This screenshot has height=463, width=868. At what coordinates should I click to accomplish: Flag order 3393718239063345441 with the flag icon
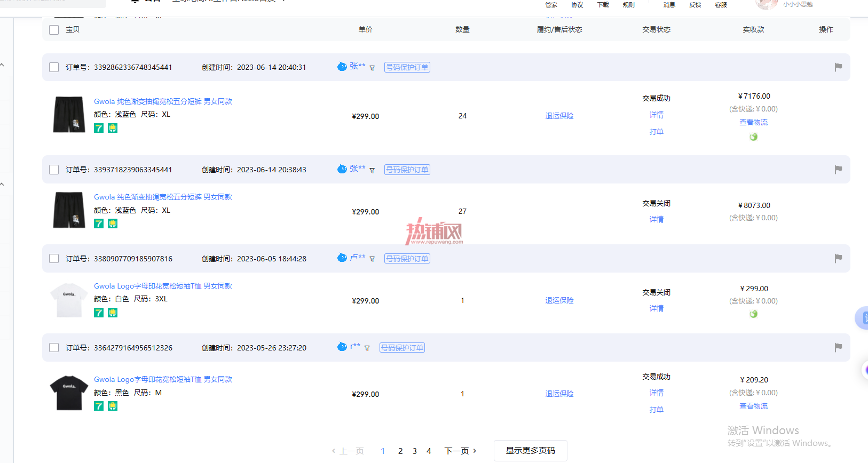(838, 170)
